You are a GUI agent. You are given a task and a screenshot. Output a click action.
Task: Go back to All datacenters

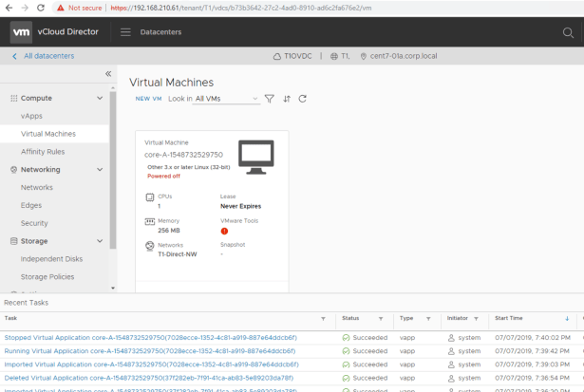pyautogui.click(x=42, y=56)
